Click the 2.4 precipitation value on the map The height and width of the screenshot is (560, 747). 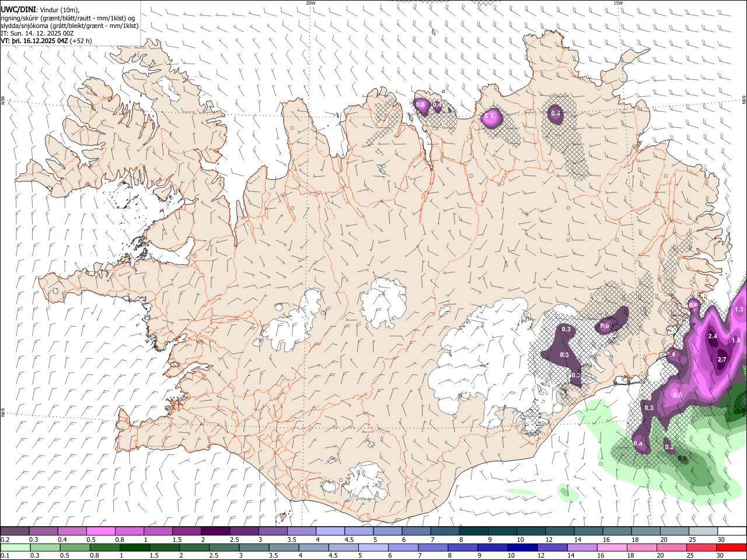713,337
